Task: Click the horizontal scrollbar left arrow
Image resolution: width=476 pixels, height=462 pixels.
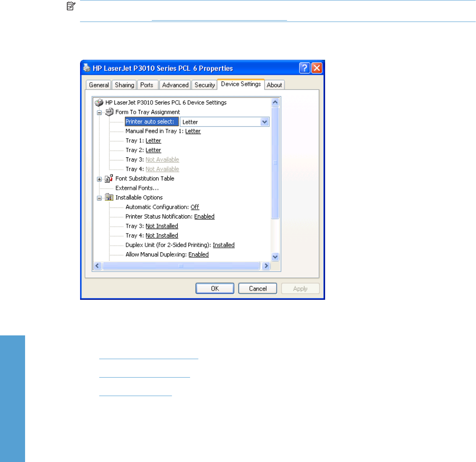Action: pos(97,266)
